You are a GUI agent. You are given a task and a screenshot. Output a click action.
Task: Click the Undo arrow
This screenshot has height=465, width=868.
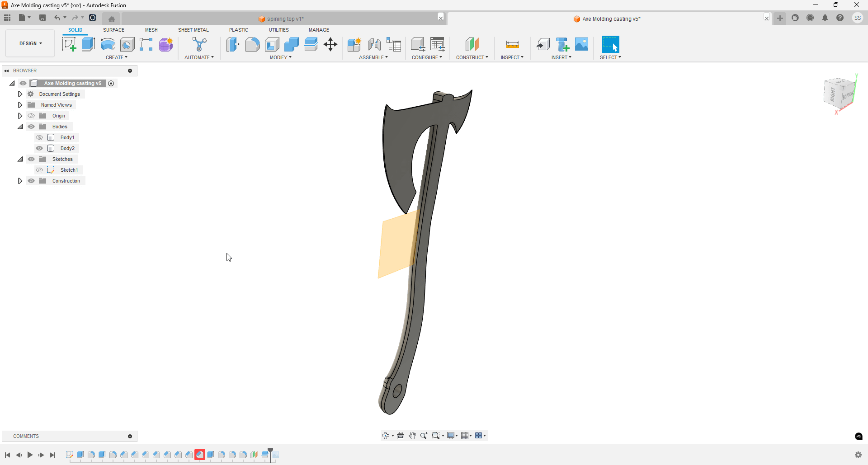click(57, 18)
